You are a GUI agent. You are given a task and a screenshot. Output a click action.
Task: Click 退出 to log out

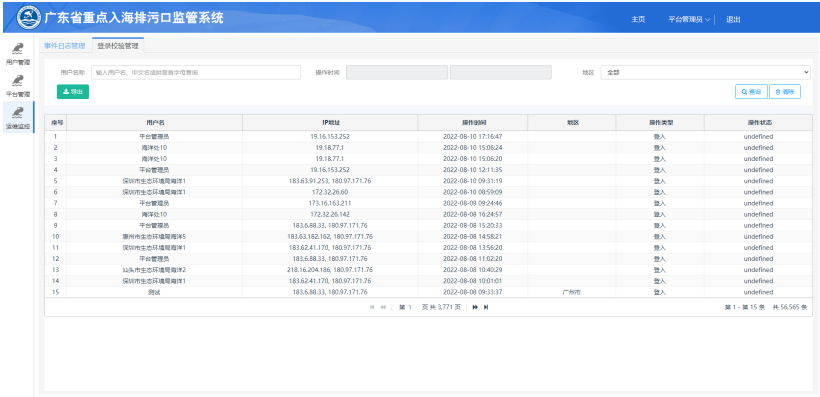coord(733,19)
